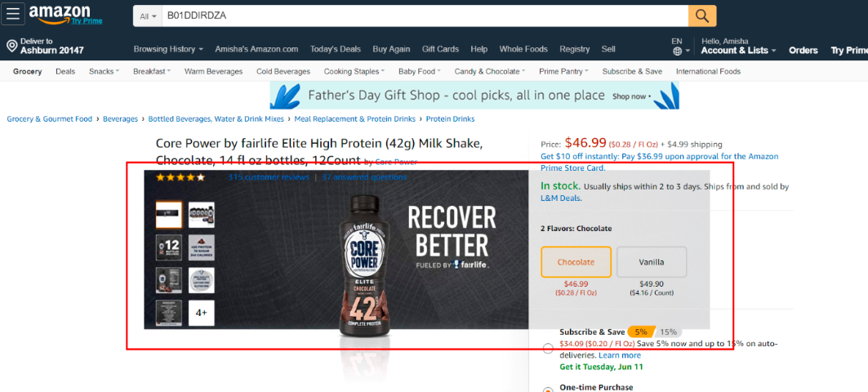The width and height of the screenshot is (868, 392).
Task: Open the hamburger menu icon
Action: tap(13, 14)
